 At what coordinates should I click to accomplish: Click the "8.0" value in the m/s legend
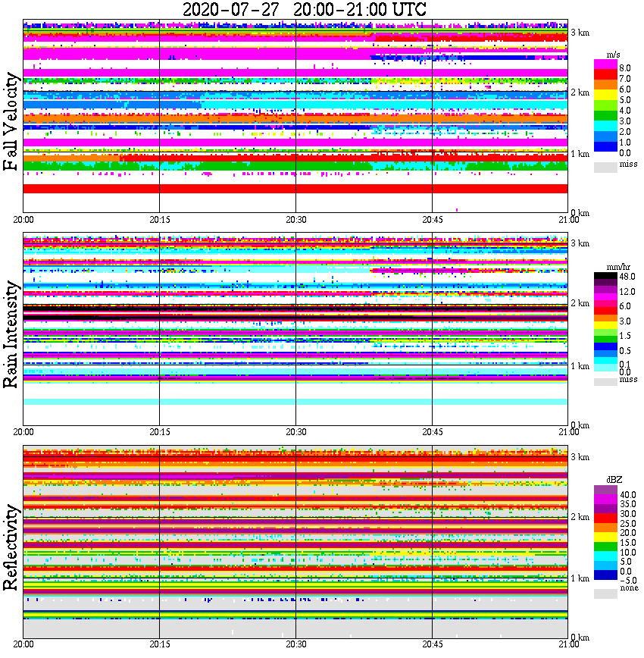[625, 68]
